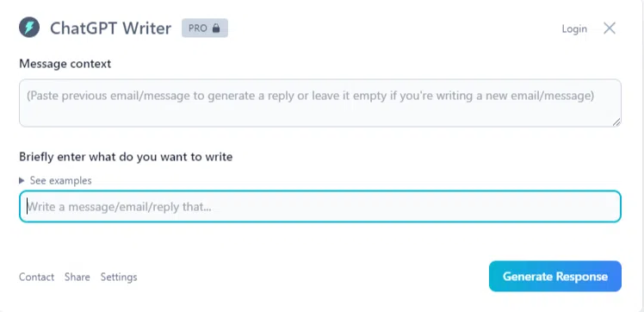Click the word PRO in the badge
The height and width of the screenshot is (312, 644).
coord(197,28)
